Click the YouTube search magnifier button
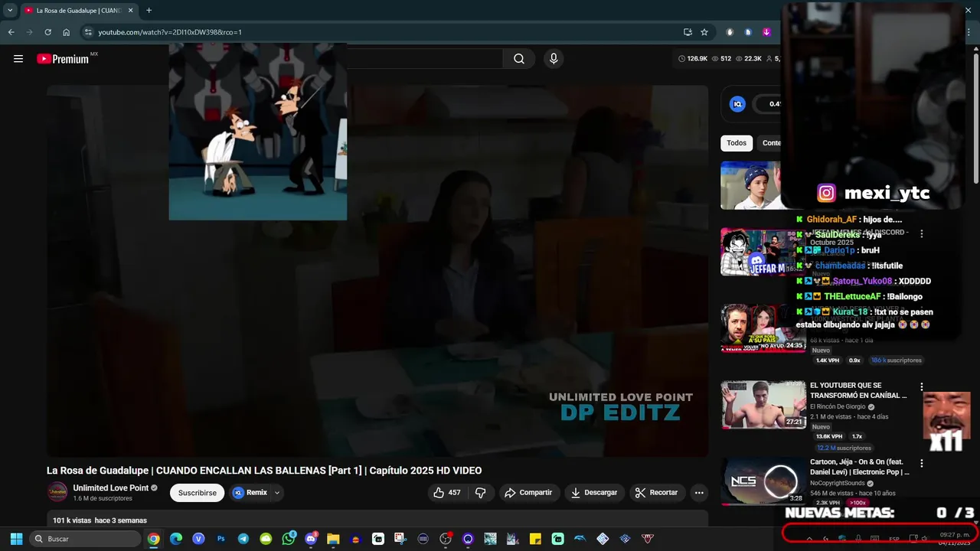The height and width of the screenshot is (551, 980). tap(519, 59)
